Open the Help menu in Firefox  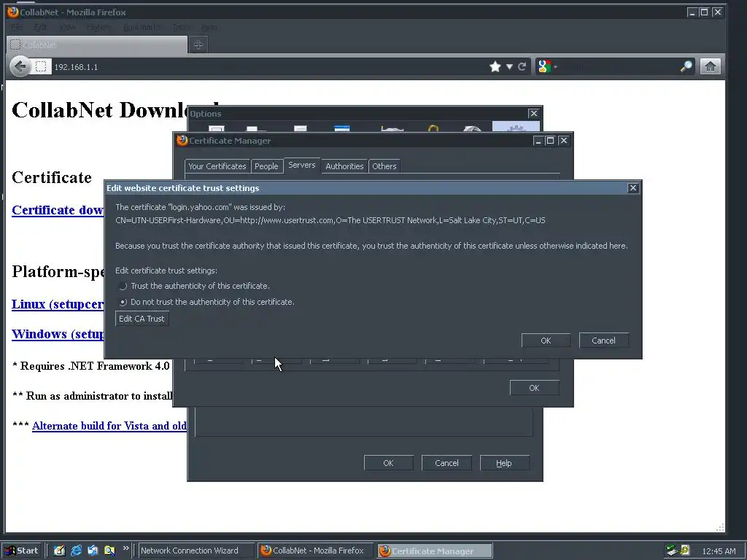(x=209, y=27)
